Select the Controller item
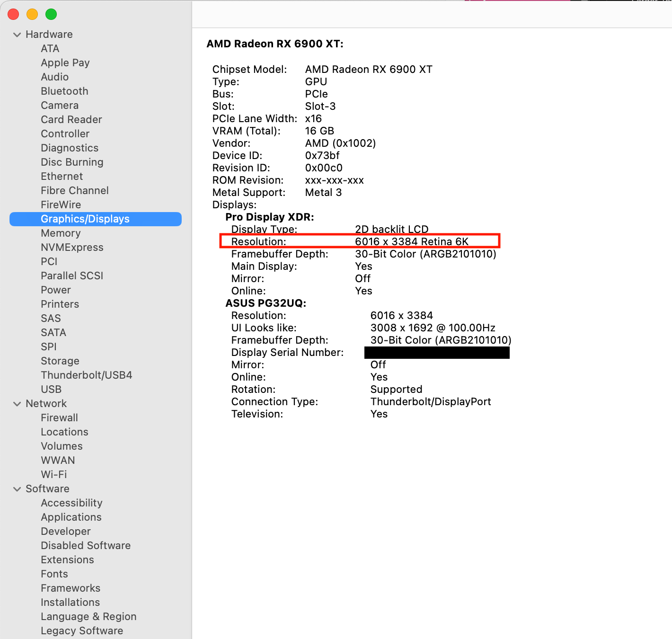Image resolution: width=672 pixels, height=639 pixels. tap(65, 134)
